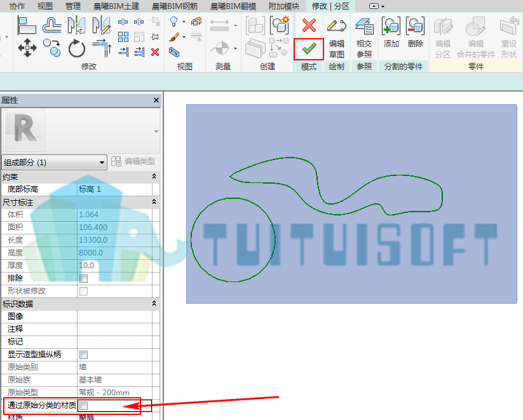The image size is (523, 420).
Task: Toggle the 排除 checkbox
Action: point(83,278)
